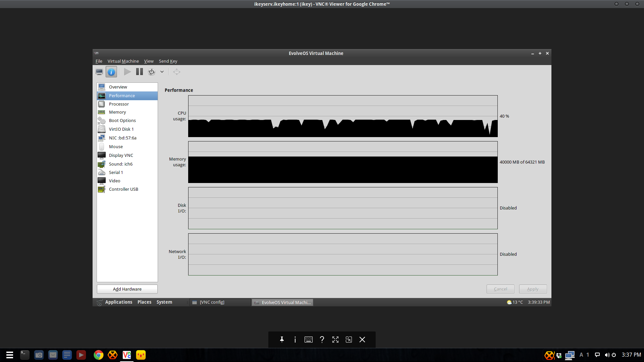Disconnect VNC session X icon

362,340
